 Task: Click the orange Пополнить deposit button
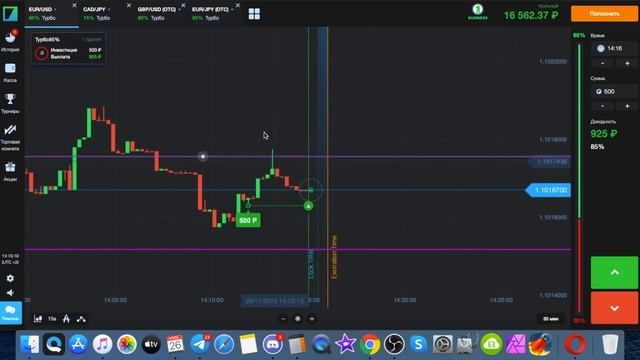[604, 14]
